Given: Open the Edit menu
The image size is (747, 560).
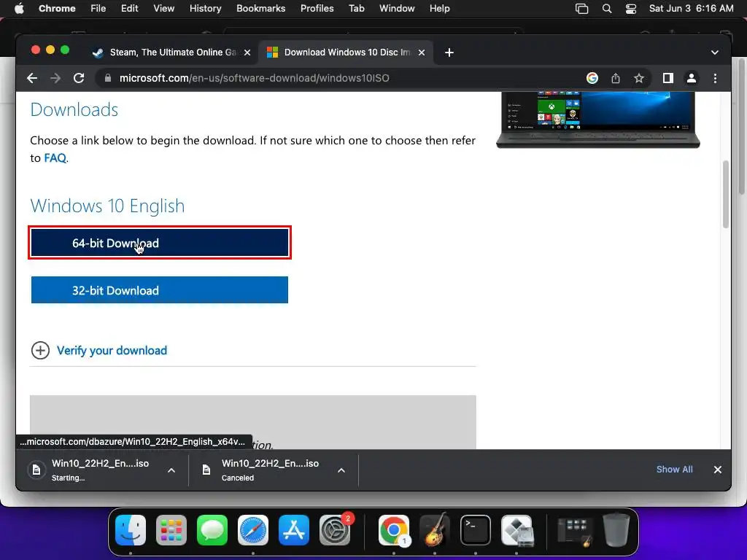Looking at the screenshot, I should (x=129, y=9).
